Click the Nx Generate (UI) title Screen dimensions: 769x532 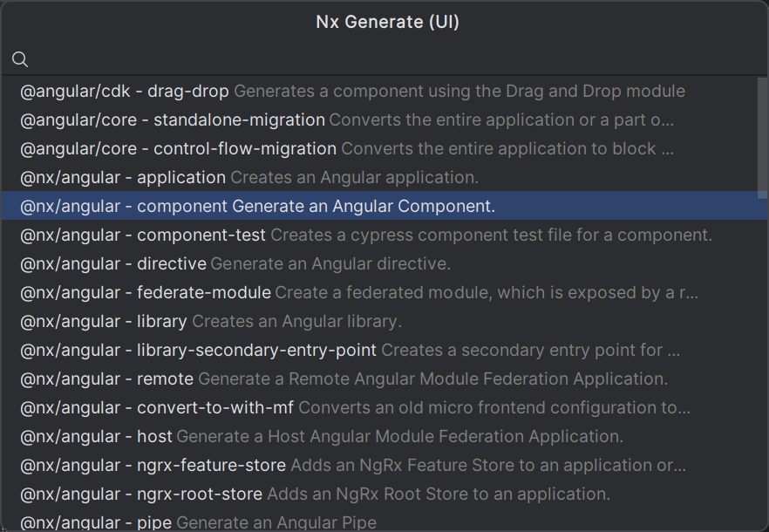[387, 22]
